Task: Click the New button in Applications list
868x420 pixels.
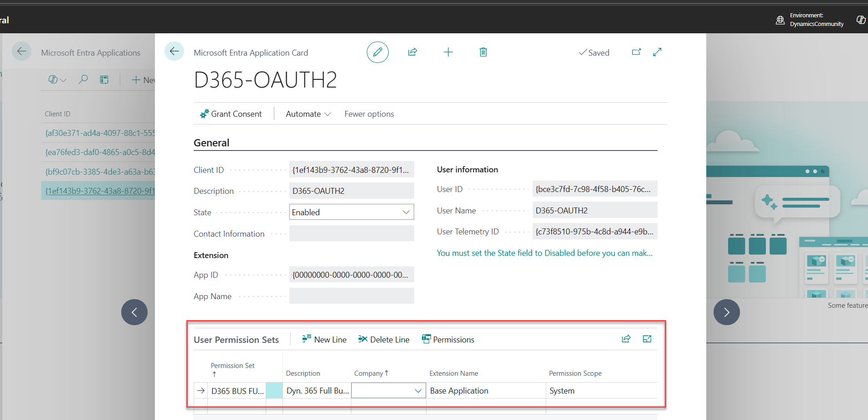Action: [x=143, y=80]
